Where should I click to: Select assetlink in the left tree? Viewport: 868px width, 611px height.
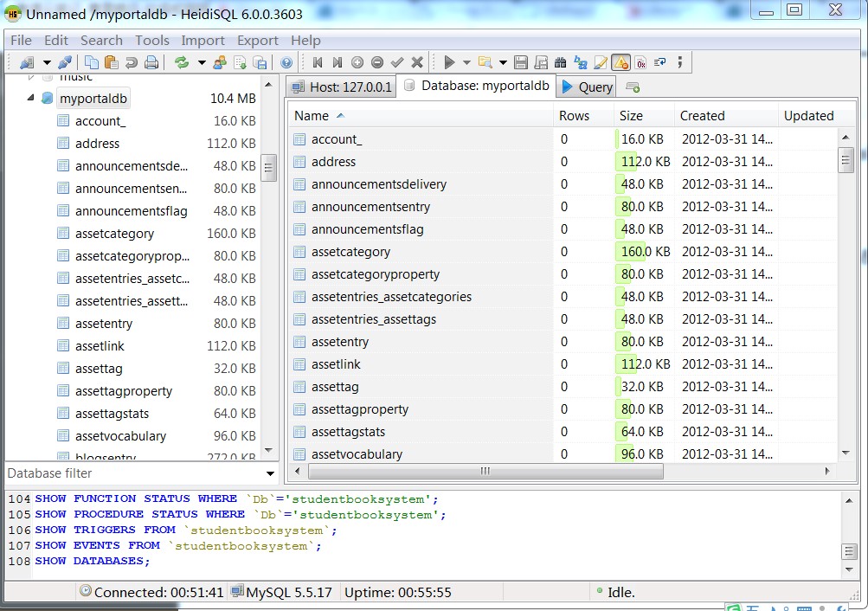coord(100,346)
